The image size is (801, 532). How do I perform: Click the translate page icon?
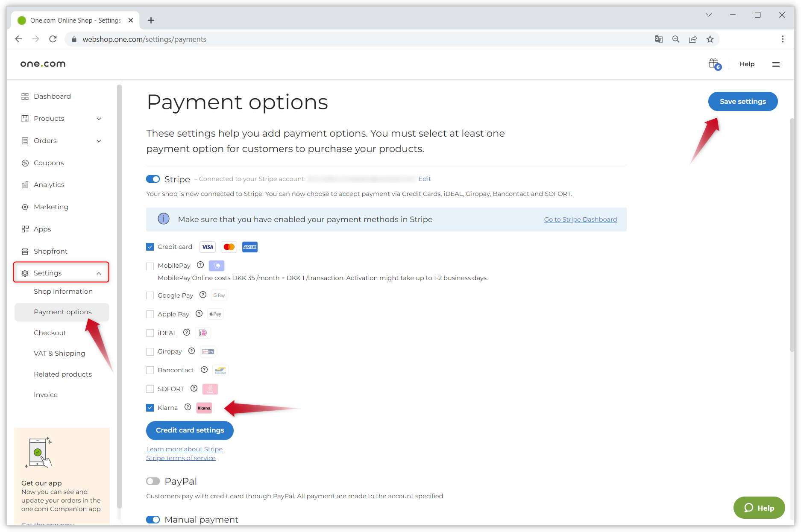pyautogui.click(x=659, y=39)
